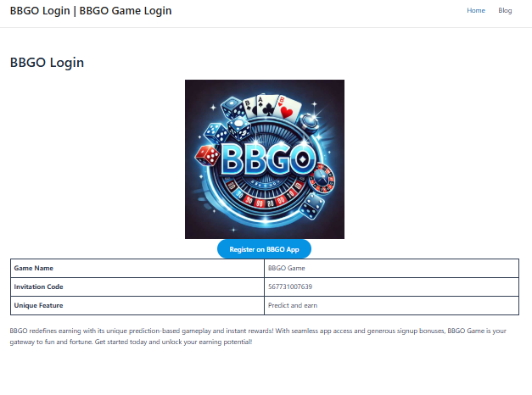Click the poker chip in the logo

click(x=310, y=122)
